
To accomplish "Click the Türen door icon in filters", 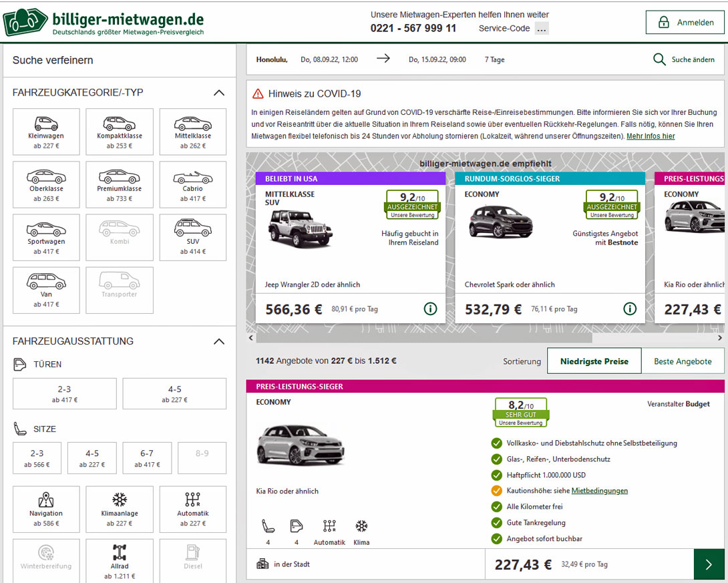I will [19, 365].
